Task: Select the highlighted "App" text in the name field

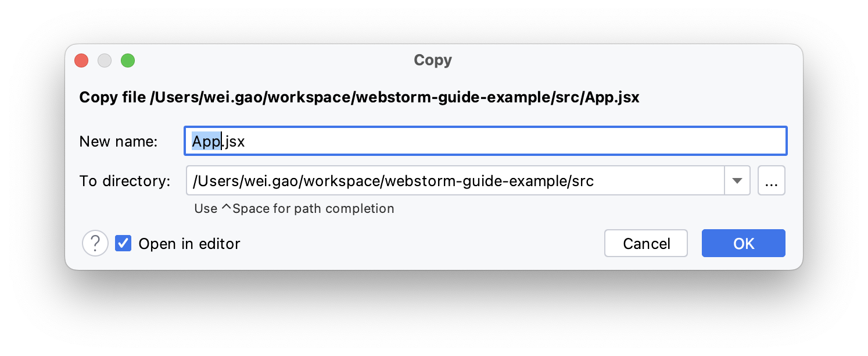Action: coord(205,141)
